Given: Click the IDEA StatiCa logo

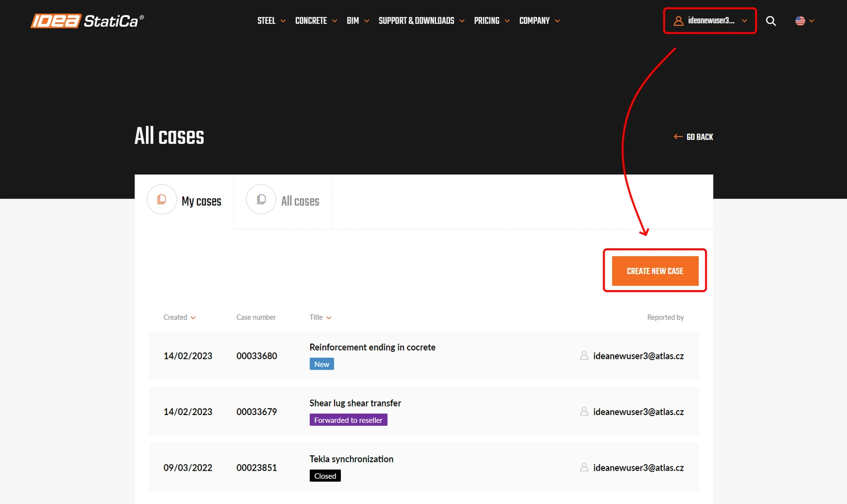Looking at the screenshot, I should tap(87, 21).
